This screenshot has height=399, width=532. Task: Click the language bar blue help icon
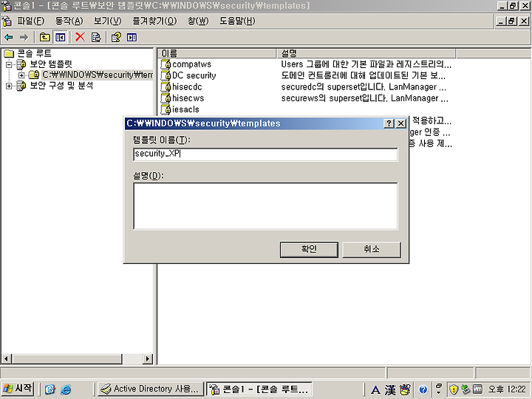pos(423,389)
